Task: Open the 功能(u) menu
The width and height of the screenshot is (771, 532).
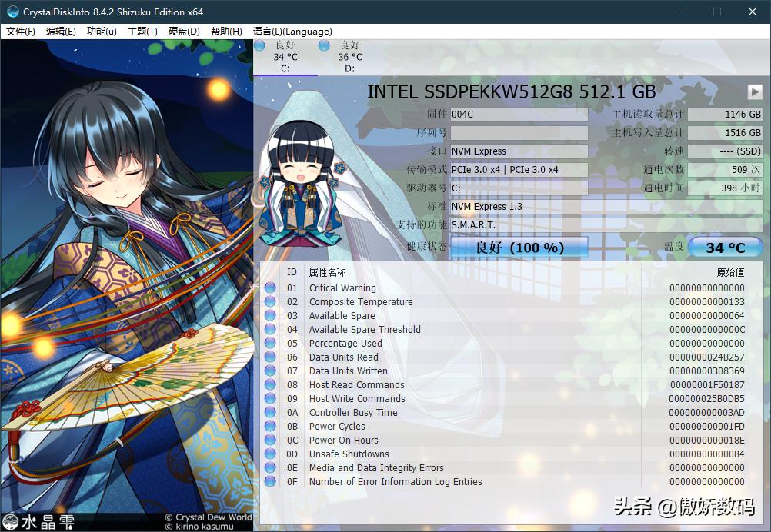Action: tap(102, 32)
